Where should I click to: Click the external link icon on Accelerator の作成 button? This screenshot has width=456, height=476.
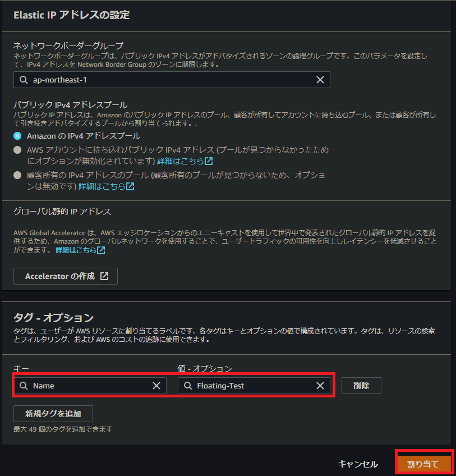(104, 276)
